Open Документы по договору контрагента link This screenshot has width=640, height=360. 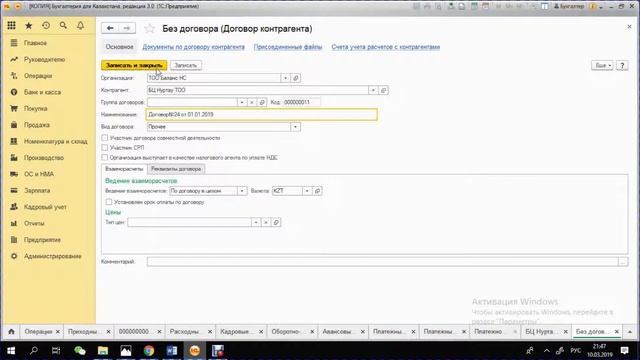point(193,47)
